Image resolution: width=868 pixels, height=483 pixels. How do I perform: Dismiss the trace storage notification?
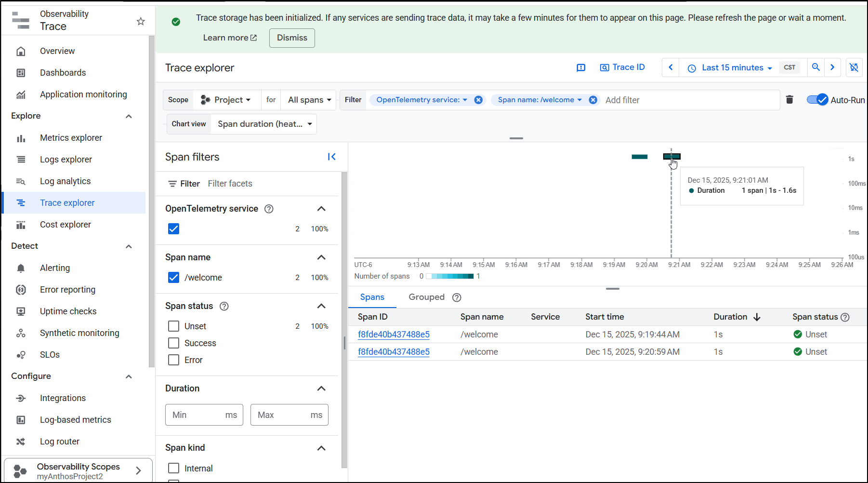pos(292,38)
